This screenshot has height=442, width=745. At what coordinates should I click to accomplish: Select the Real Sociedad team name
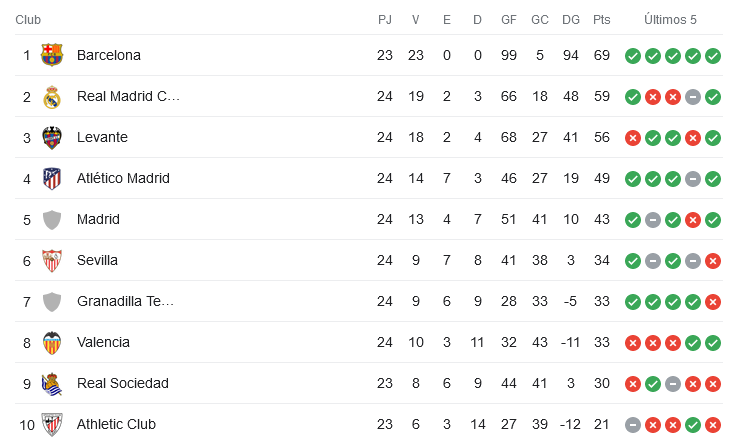tap(123, 383)
